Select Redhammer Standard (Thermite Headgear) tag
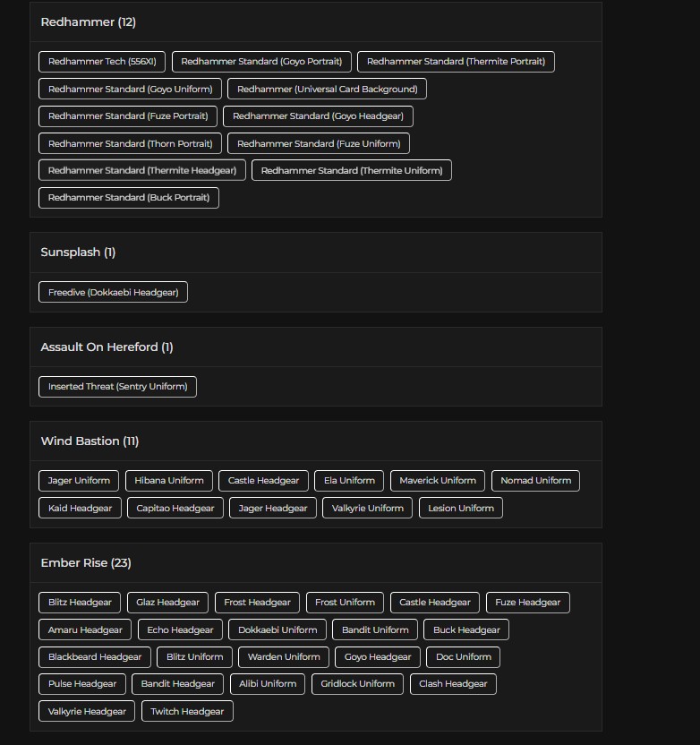Image resolution: width=700 pixels, height=745 pixels. [x=142, y=170]
